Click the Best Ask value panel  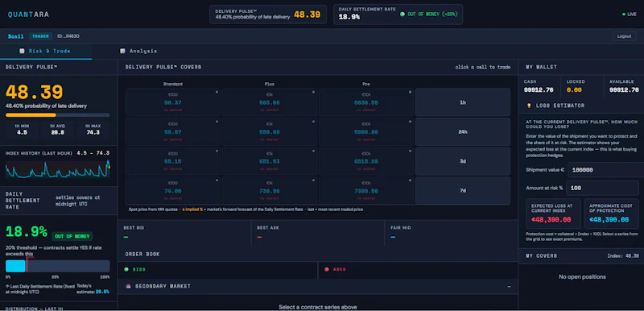click(x=317, y=233)
